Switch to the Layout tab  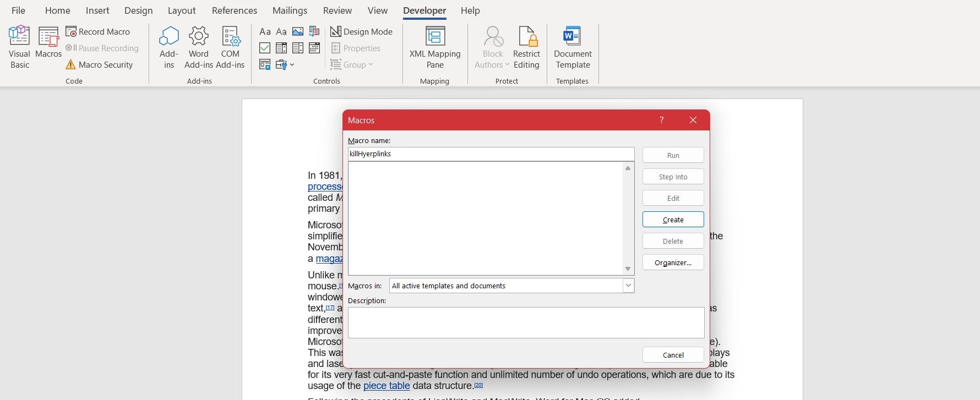182,10
